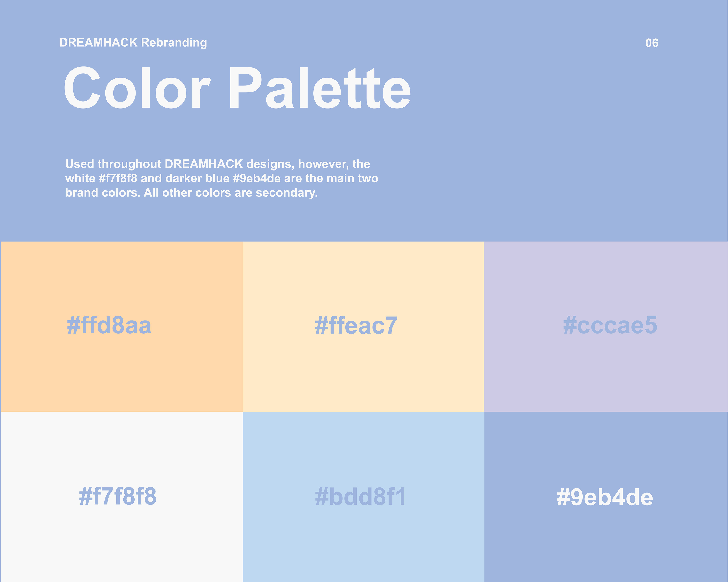This screenshot has height=582, width=728.
Task: Click the #ffd8aa peach color swatch
Action: (122, 326)
